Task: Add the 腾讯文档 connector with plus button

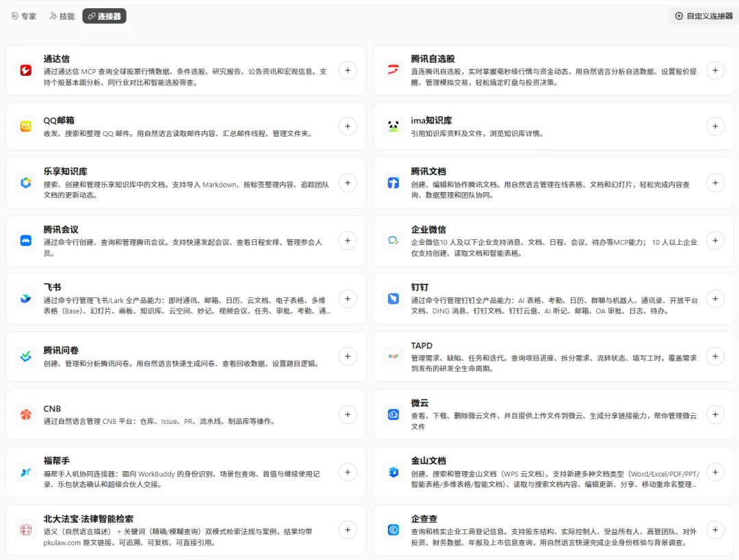Action: 715,183
